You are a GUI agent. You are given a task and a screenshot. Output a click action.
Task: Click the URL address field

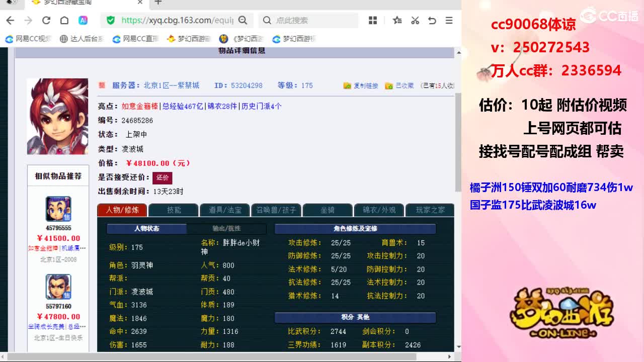177,20
